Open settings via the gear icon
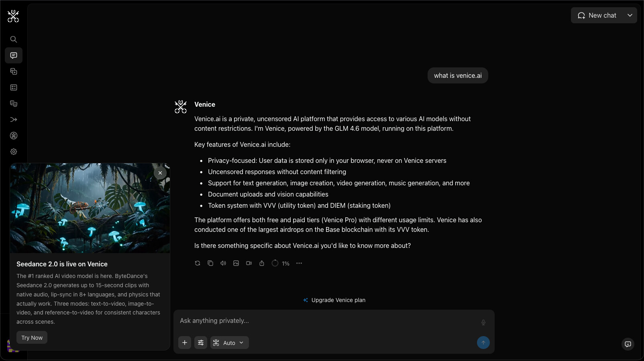Viewport: 644px width, 361px height. 14,152
